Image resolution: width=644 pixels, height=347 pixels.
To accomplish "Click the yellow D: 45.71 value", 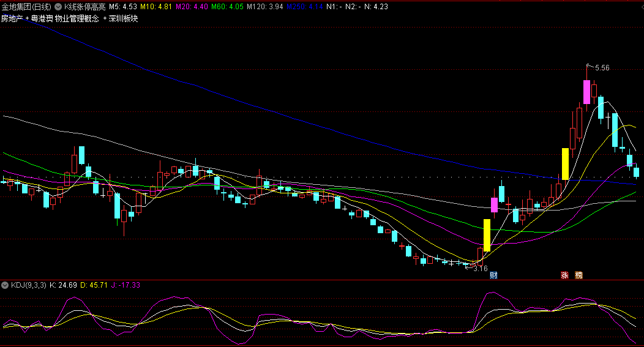I will pyautogui.click(x=94, y=285).
